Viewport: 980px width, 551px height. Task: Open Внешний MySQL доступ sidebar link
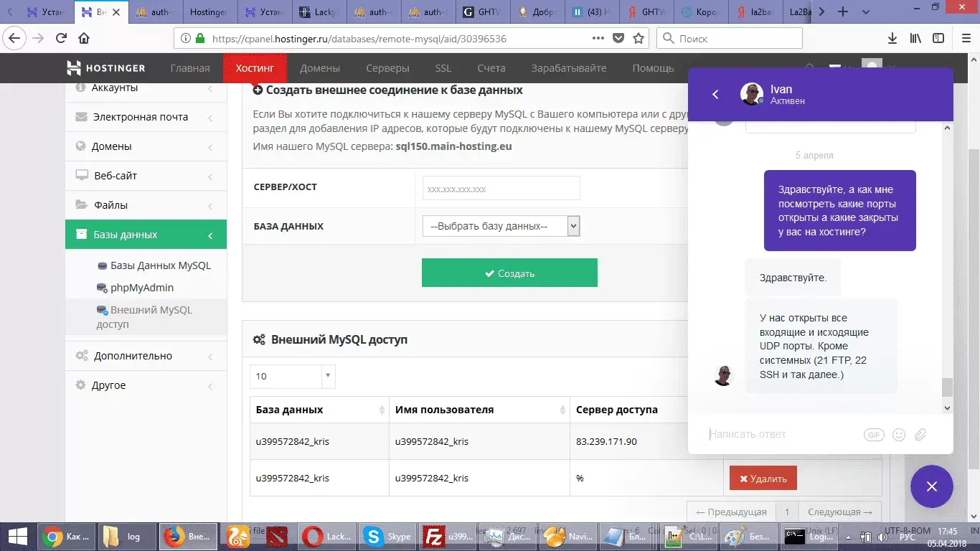point(144,317)
